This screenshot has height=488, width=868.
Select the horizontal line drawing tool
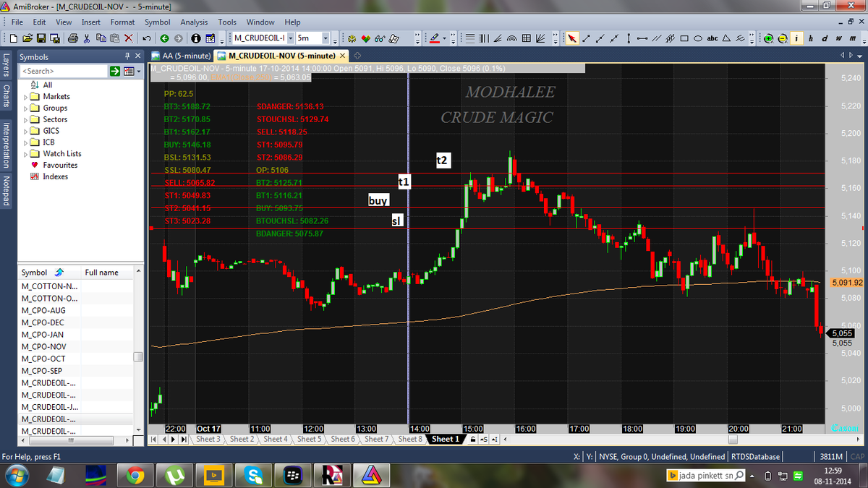pyautogui.click(x=642, y=38)
